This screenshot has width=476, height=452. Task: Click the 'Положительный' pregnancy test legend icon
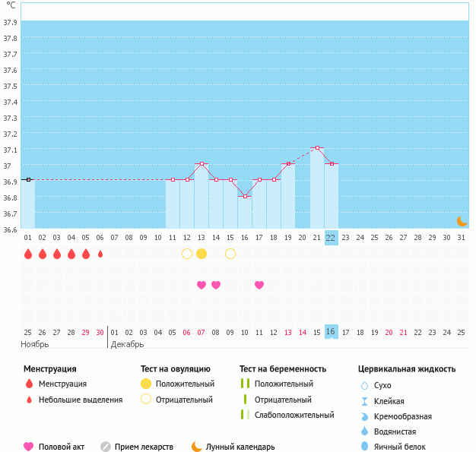245,384
